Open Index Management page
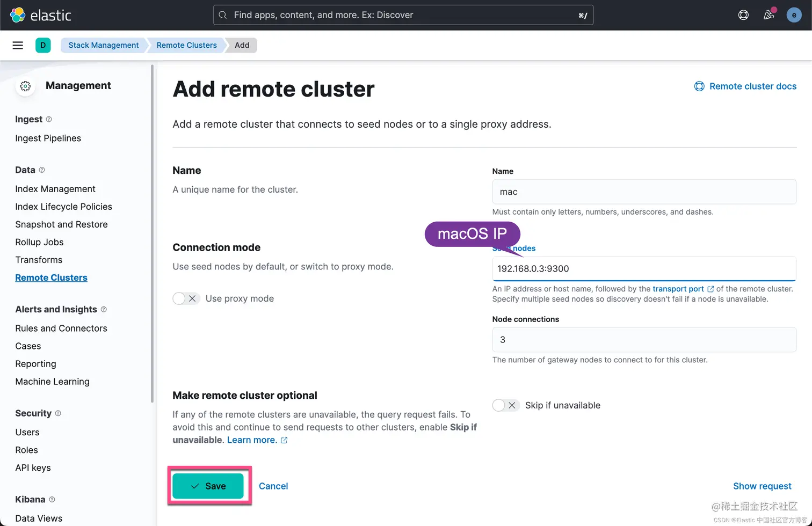 pyautogui.click(x=55, y=189)
